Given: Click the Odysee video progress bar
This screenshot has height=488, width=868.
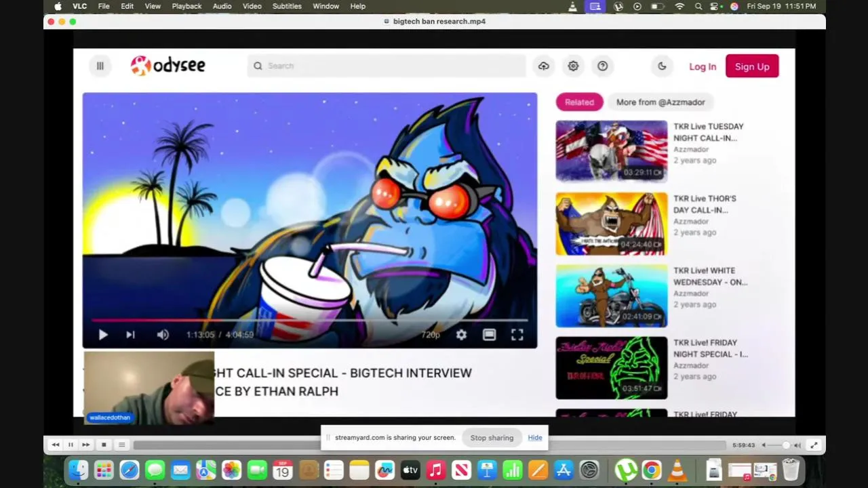Looking at the screenshot, I should 310,320.
